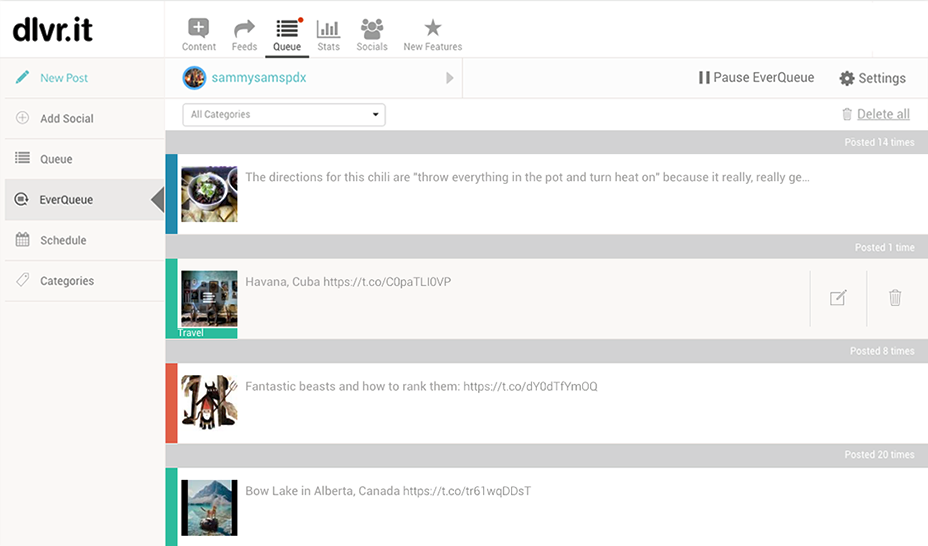Screen dimensions: 928x546
Task: Open the chili post thumbnail
Action: click(209, 194)
